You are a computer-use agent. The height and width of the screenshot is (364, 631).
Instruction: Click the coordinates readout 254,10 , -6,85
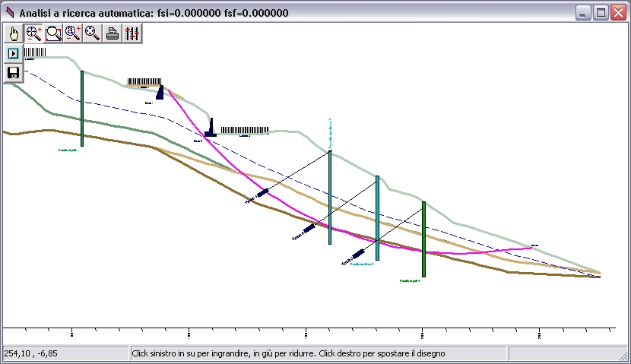point(31,353)
